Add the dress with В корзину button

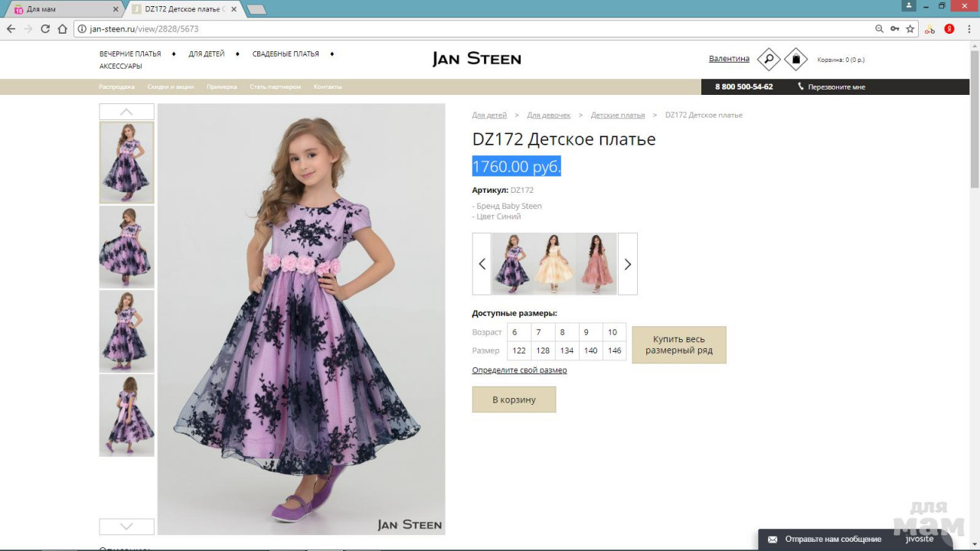point(514,399)
